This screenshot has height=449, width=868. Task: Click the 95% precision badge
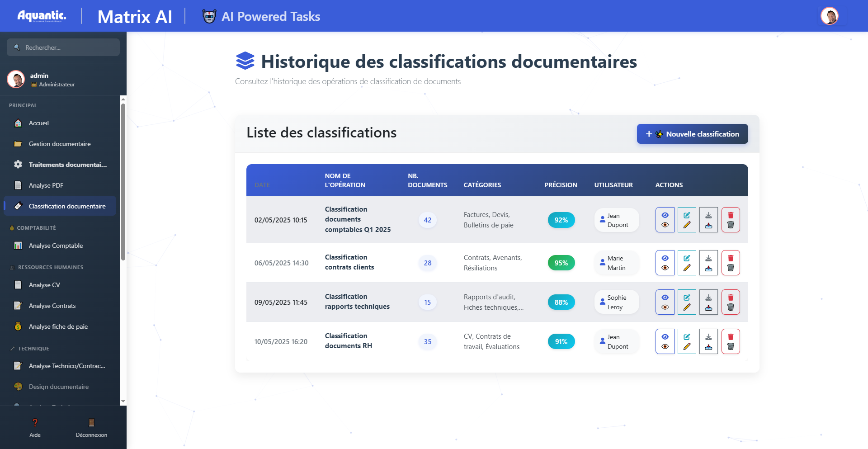click(x=561, y=263)
